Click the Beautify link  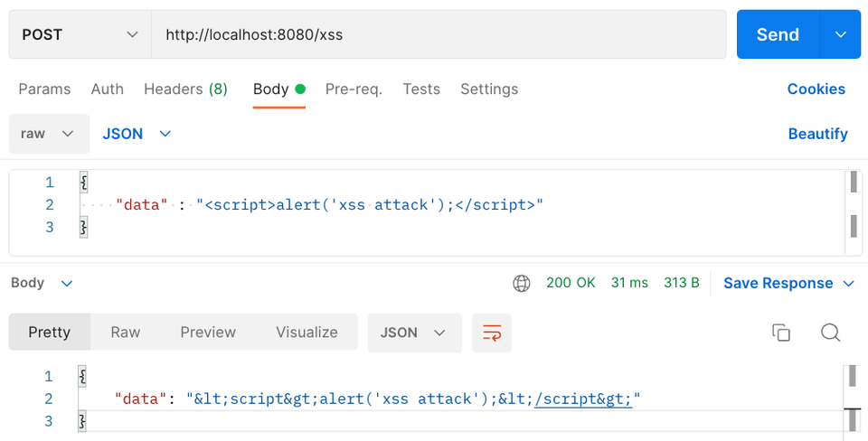[x=817, y=134]
